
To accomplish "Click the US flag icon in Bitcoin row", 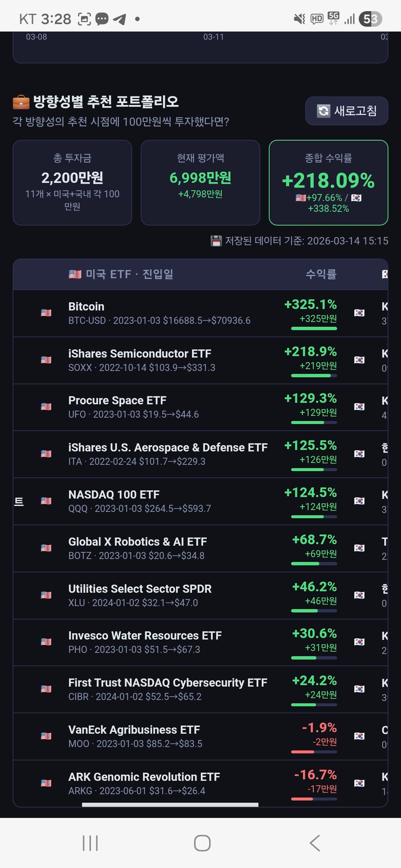I will coord(46,313).
